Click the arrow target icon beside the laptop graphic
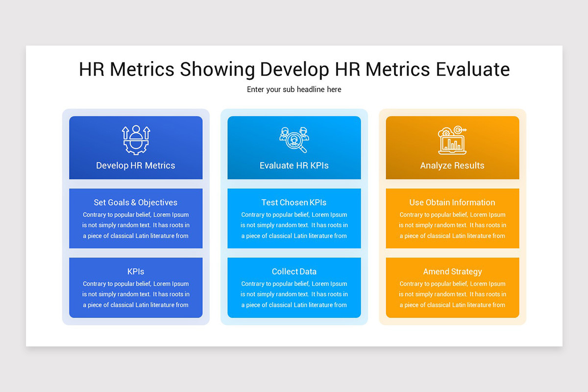This screenshot has width=588, height=392. tap(458, 129)
